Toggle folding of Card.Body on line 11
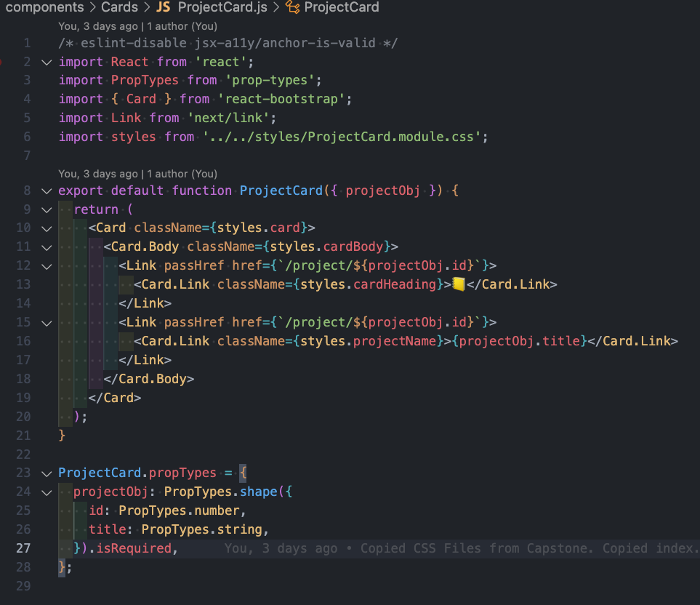 click(x=46, y=247)
